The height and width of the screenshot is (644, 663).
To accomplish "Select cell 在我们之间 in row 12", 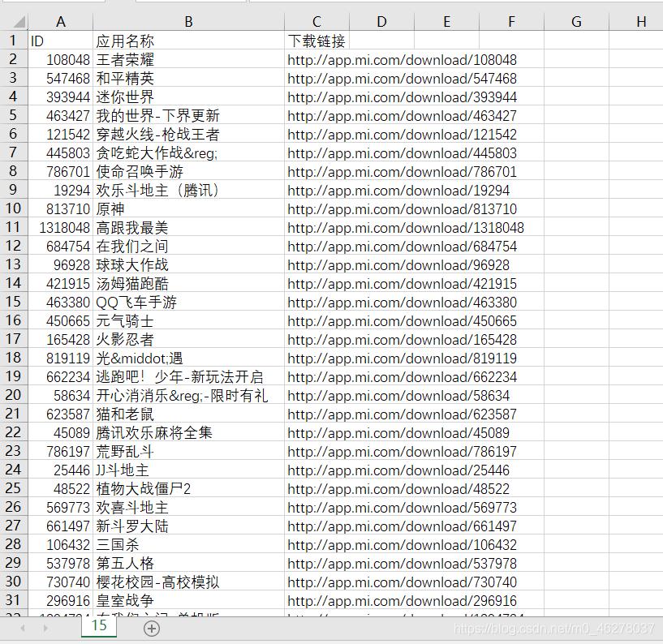I will click(x=188, y=246).
